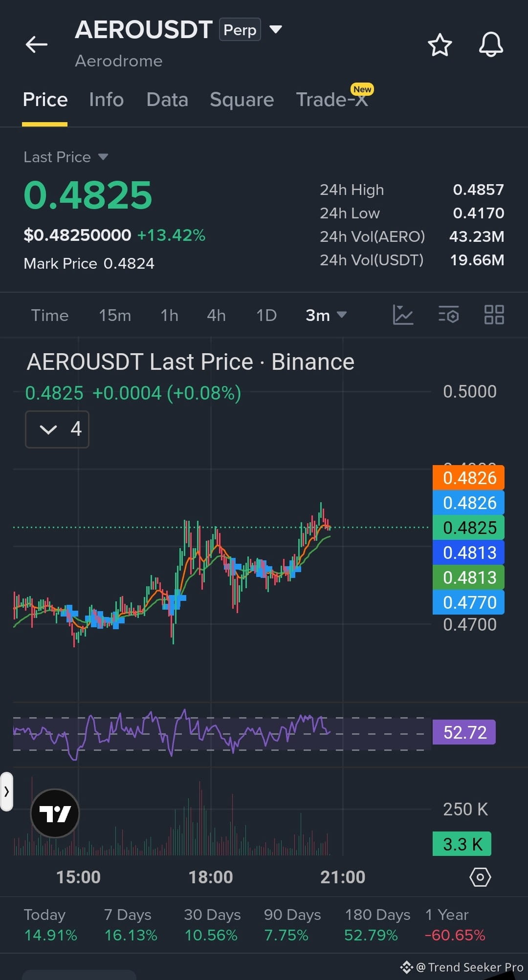The height and width of the screenshot is (980, 528).
Task: Tap the 24h Low value 0.4170
Action: click(478, 213)
